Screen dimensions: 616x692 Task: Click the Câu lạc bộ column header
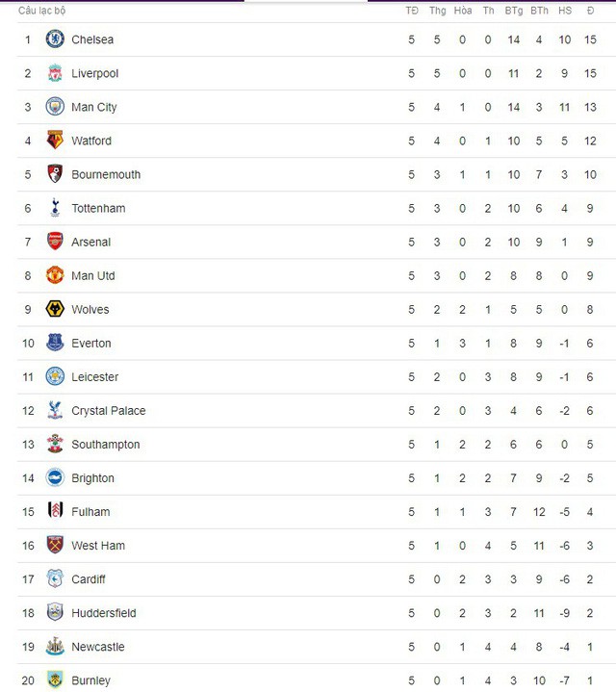42,11
